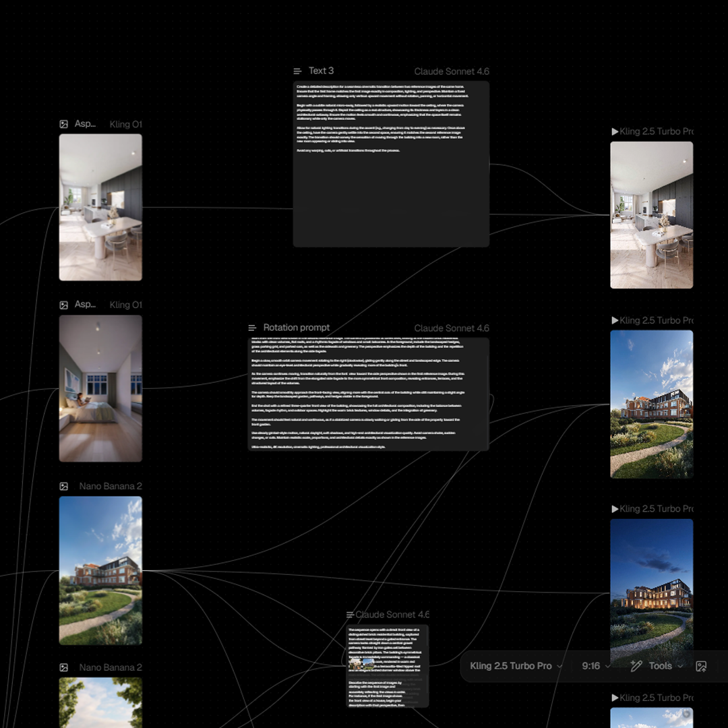The height and width of the screenshot is (728, 728).
Task: Click the play icon above the daytime building video
Action: pyautogui.click(x=615, y=320)
